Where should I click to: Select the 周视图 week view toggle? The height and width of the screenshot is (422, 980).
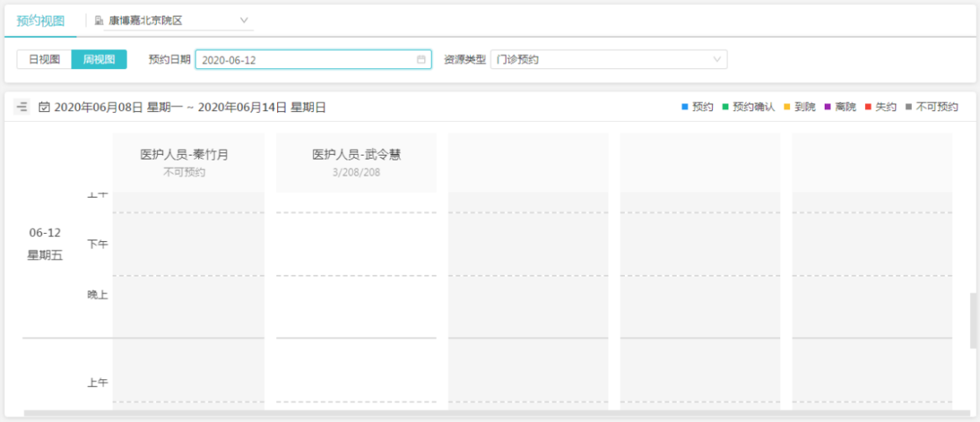coord(99,60)
